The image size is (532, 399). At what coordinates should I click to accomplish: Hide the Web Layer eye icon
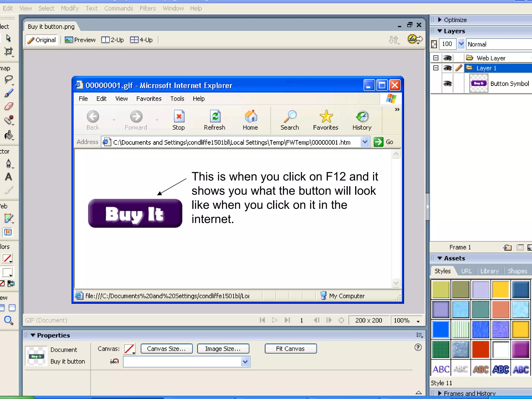point(447,58)
